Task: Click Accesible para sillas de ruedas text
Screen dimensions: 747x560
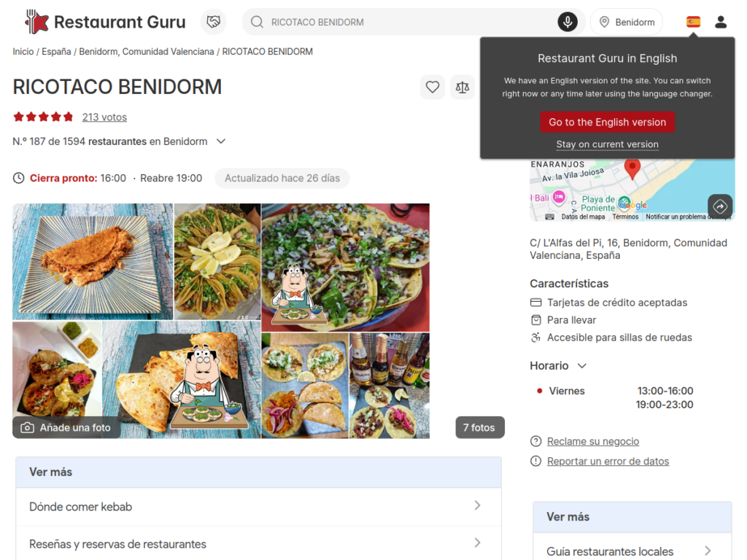Action: [619, 337]
